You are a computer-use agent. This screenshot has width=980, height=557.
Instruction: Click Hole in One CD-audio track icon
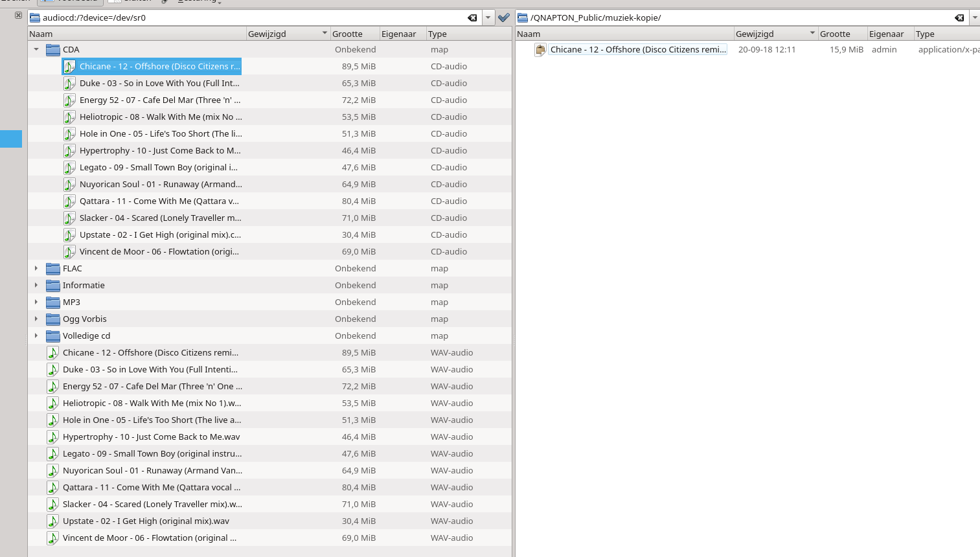tap(69, 133)
